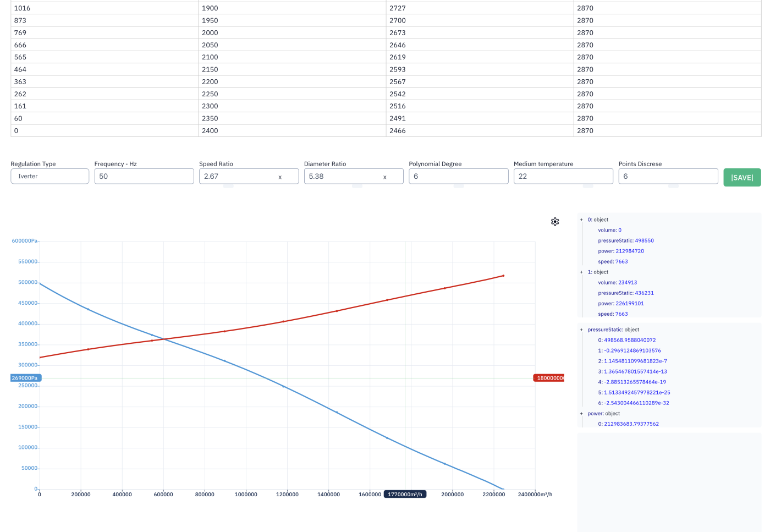Open chart settings gear icon
The width and height of the screenshot is (770, 532).
(555, 221)
